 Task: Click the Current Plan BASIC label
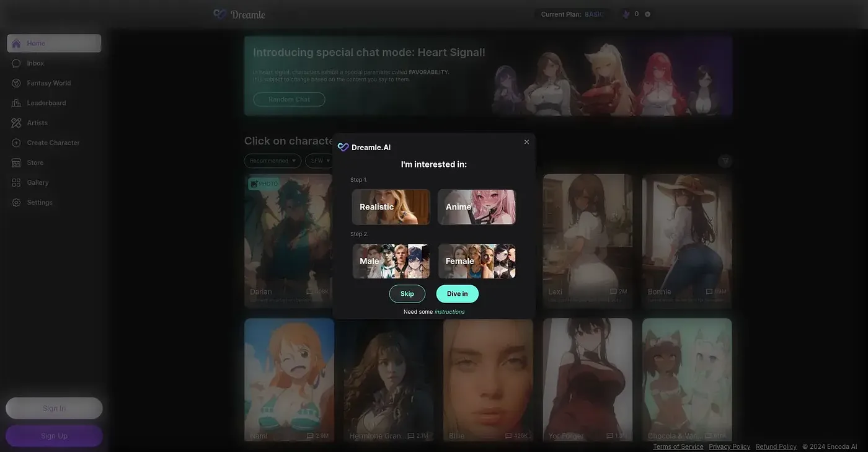572,14
